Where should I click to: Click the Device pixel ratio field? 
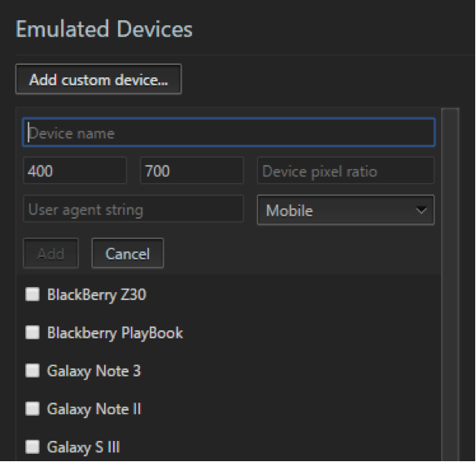click(x=346, y=170)
